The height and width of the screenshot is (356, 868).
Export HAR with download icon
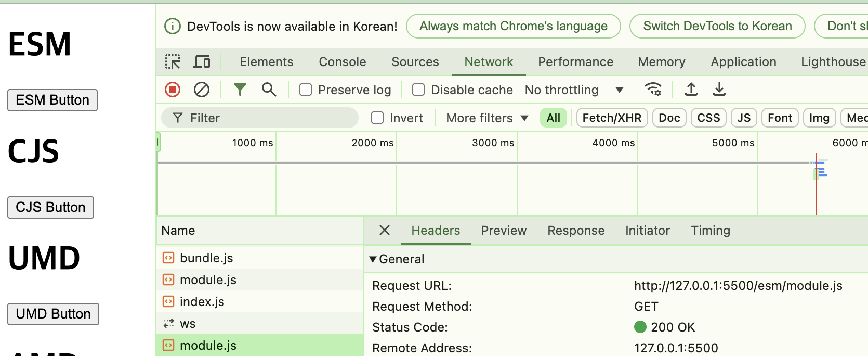click(719, 90)
